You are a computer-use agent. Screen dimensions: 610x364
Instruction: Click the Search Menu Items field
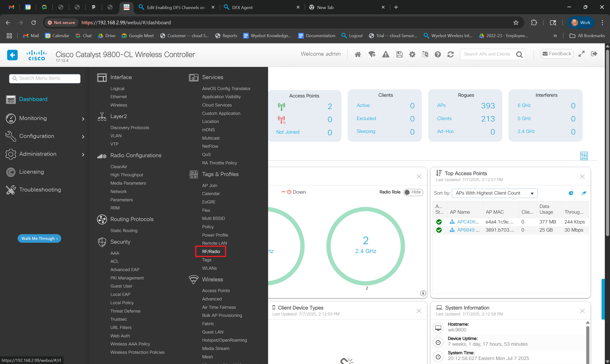coord(45,78)
